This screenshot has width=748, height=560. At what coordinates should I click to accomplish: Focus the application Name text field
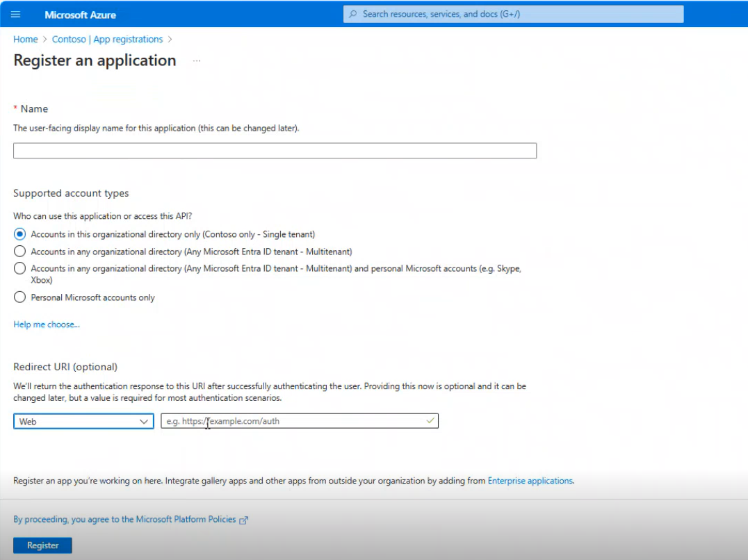click(x=275, y=151)
